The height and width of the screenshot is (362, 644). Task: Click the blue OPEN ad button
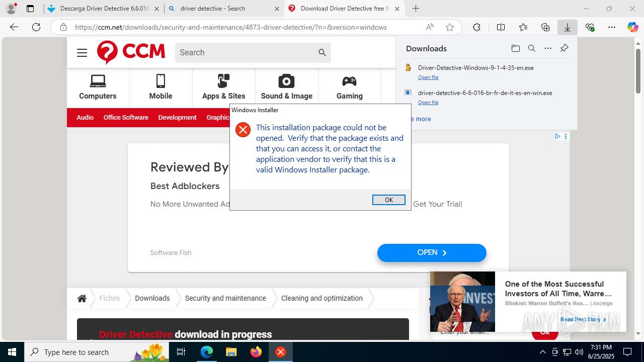click(x=432, y=253)
